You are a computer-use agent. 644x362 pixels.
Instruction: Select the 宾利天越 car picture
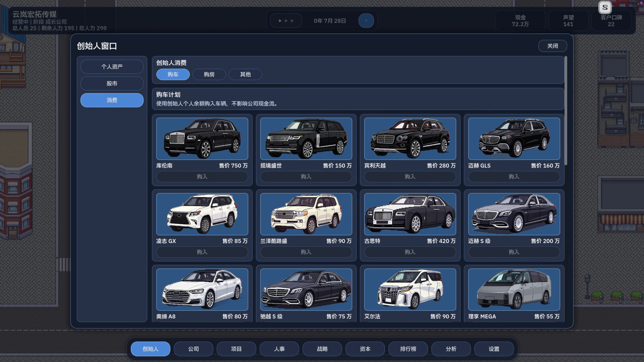coord(410,138)
